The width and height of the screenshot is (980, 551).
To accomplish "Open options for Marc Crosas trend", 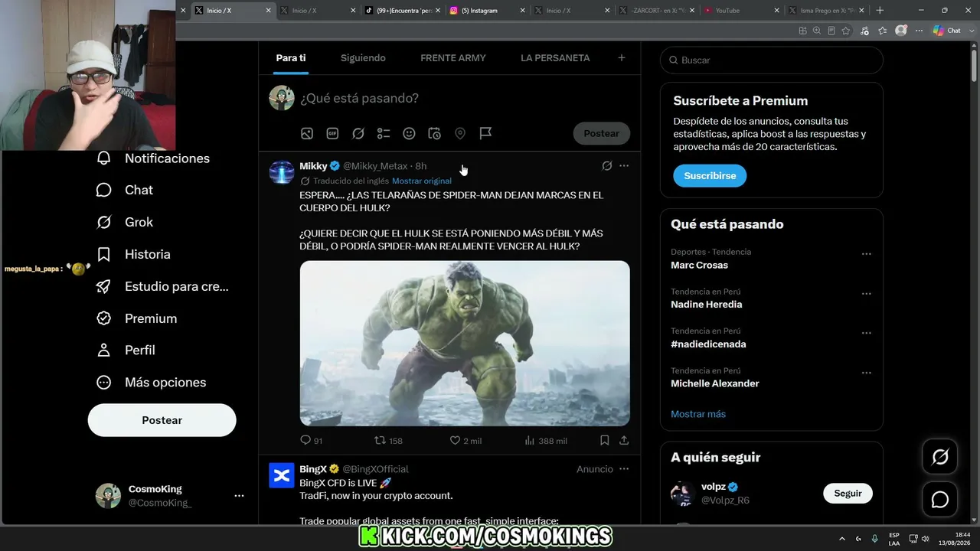I will (x=867, y=254).
